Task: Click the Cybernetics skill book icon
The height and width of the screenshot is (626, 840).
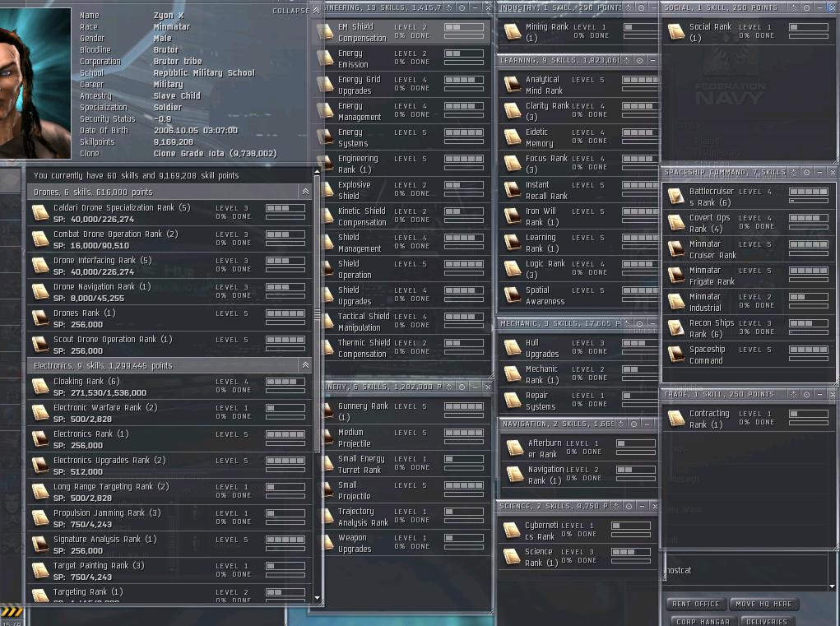Action: click(512, 531)
